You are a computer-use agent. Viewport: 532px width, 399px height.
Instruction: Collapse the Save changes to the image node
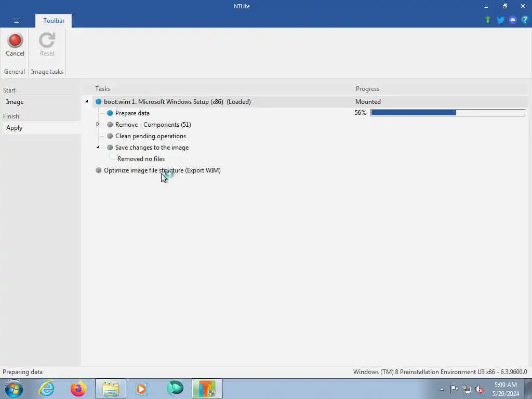98,147
